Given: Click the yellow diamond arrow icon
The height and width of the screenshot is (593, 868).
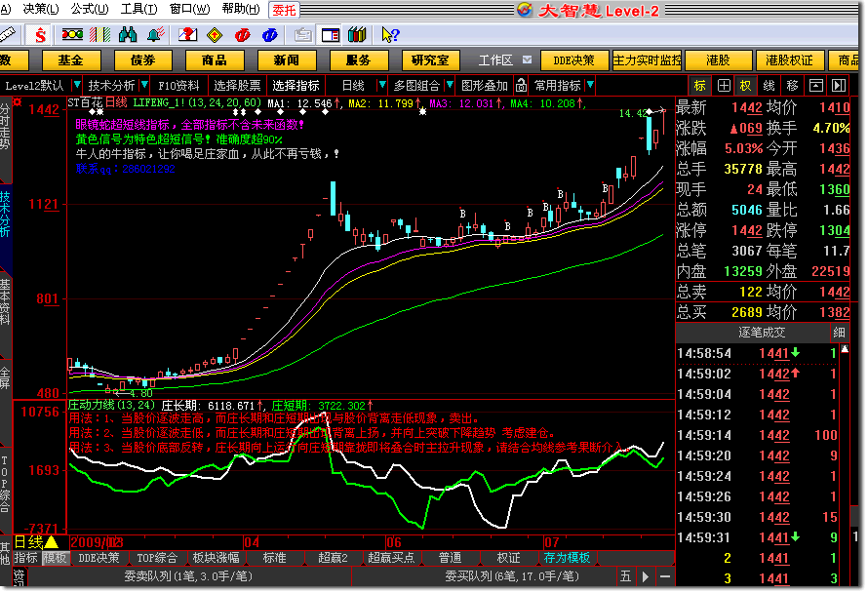Looking at the screenshot, I should [x=215, y=35].
